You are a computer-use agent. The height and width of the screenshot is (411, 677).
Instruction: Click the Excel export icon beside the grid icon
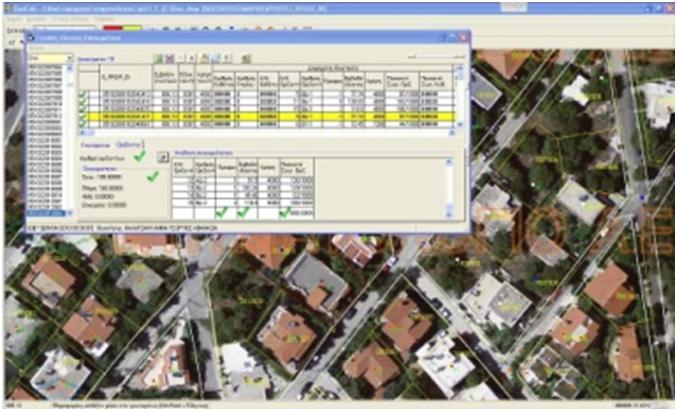(169, 59)
